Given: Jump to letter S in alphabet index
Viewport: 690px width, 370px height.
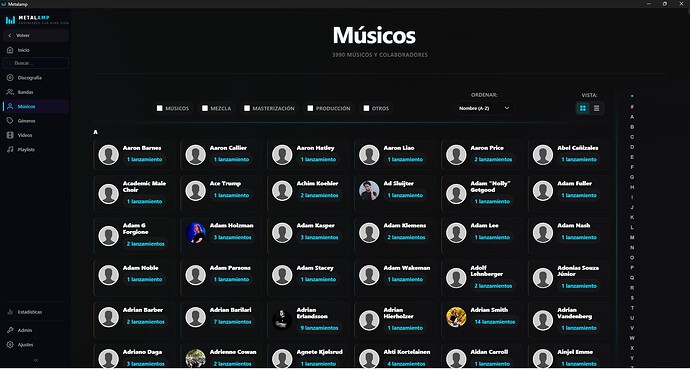Looking at the screenshot, I should click(x=632, y=298).
